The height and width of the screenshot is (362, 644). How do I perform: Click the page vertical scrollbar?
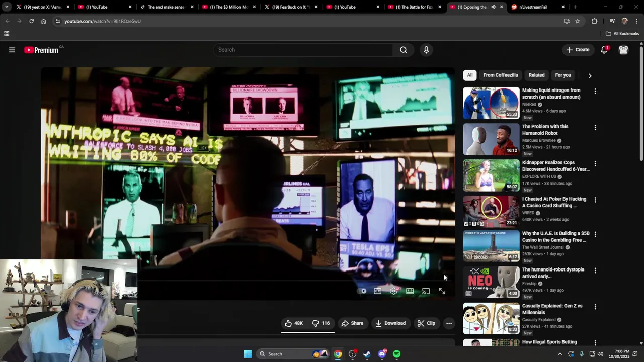[x=641, y=103]
